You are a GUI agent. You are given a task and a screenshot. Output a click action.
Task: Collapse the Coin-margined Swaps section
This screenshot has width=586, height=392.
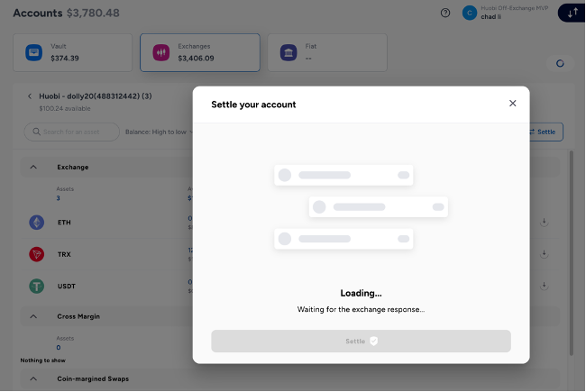tap(33, 378)
